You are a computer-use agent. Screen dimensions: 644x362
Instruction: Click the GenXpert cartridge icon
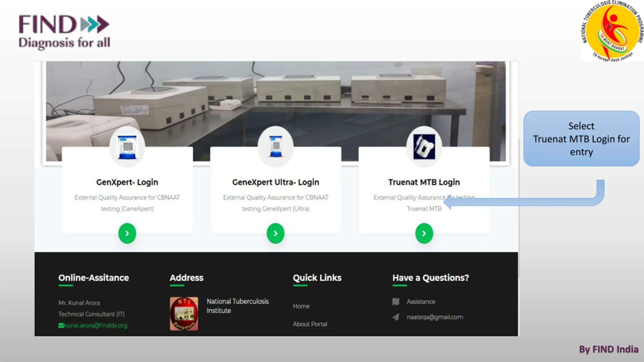pos(127,147)
